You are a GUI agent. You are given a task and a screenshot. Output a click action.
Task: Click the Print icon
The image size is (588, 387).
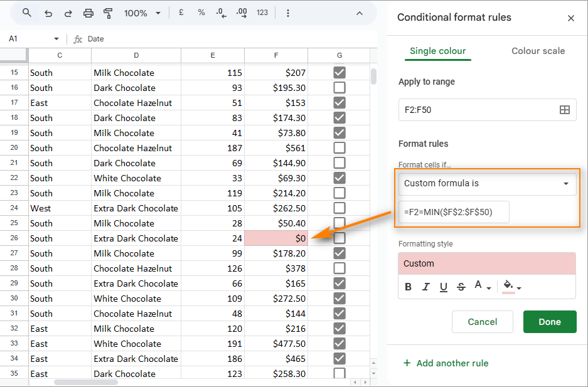tap(88, 13)
